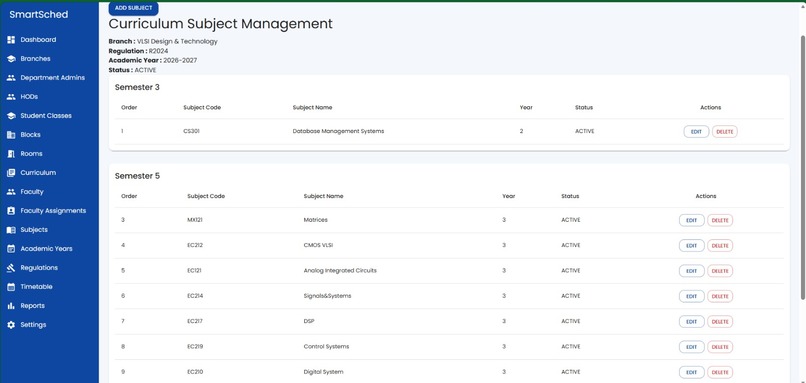This screenshot has height=383, width=806.
Task: Click the Academic Years calendar icon
Action: click(x=11, y=249)
